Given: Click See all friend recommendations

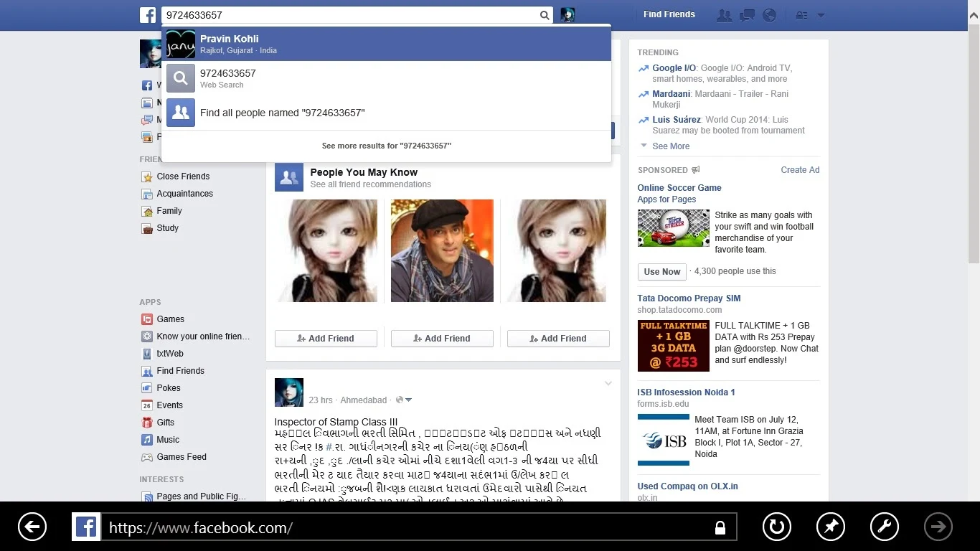Looking at the screenshot, I should pos(370,184).
